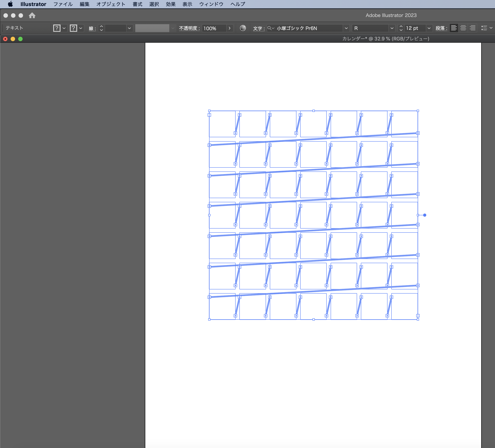495x448 pixels.
Task: Open the font size dropdown arrow
Action: tap(429, 28)
